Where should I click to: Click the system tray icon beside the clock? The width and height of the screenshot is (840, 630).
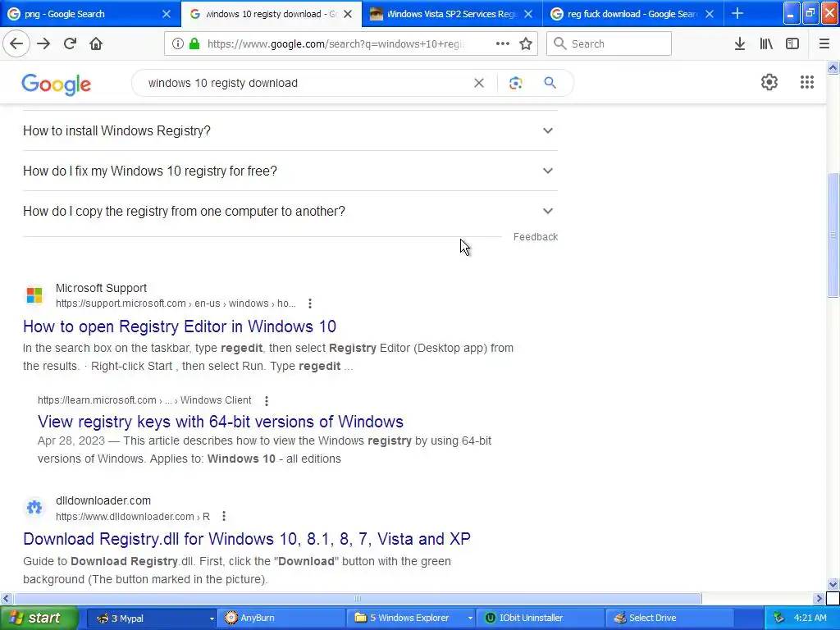[778, 619]
